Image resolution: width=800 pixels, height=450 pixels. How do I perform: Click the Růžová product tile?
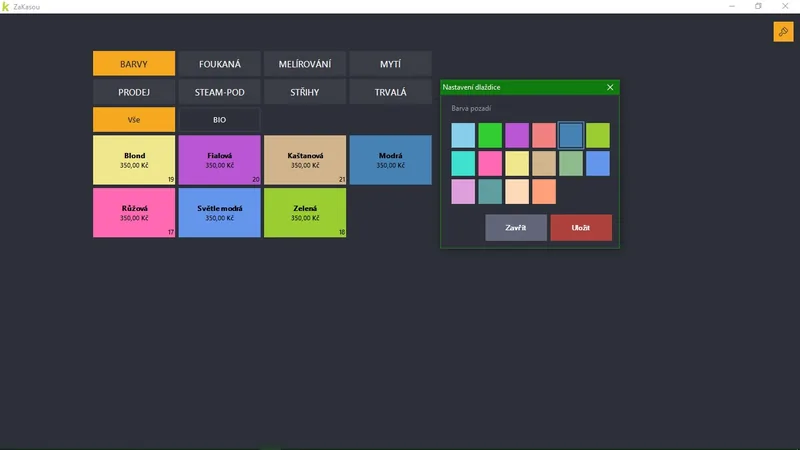pos(134,212)
